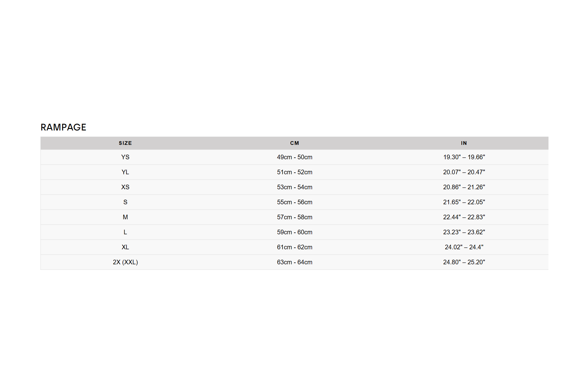
Task: Click the 20.86" – 21.26" inch value
Action: tap(464, 187)
